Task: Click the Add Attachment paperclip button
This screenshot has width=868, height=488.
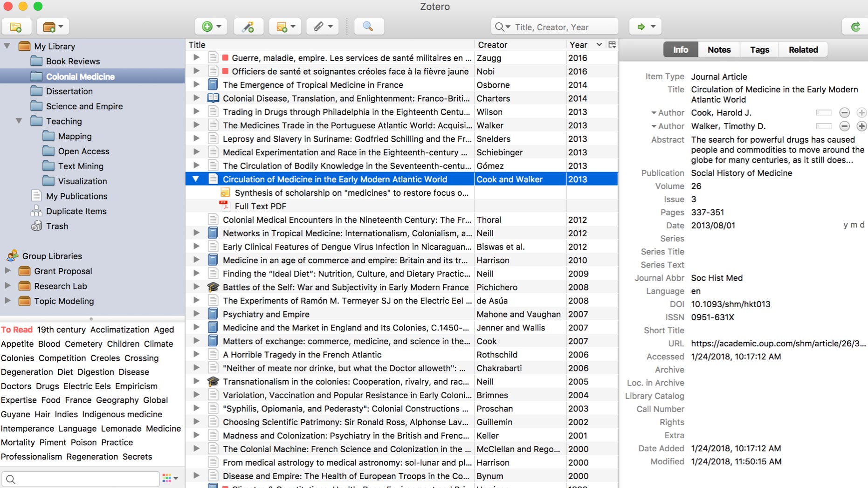Action: click(322, 27)
